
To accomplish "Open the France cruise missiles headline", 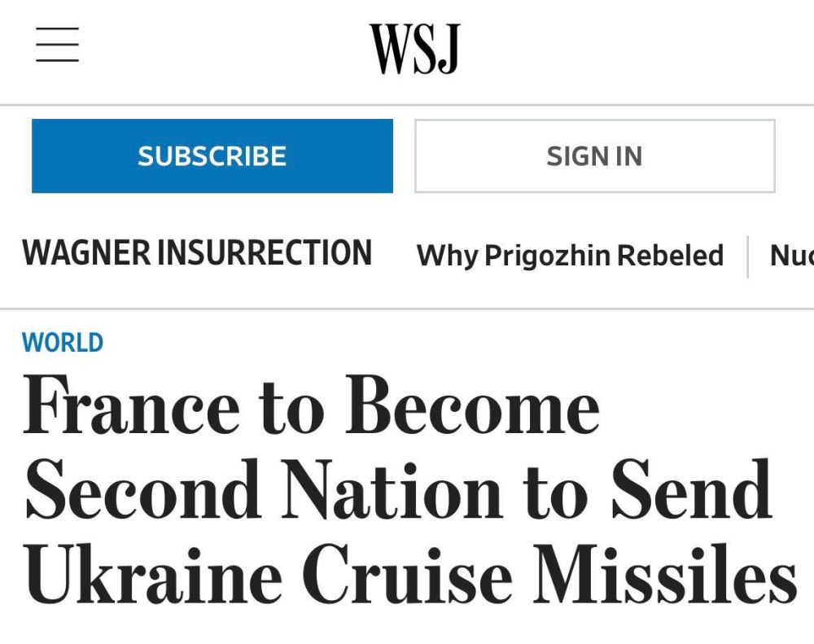I will (409, 489).
